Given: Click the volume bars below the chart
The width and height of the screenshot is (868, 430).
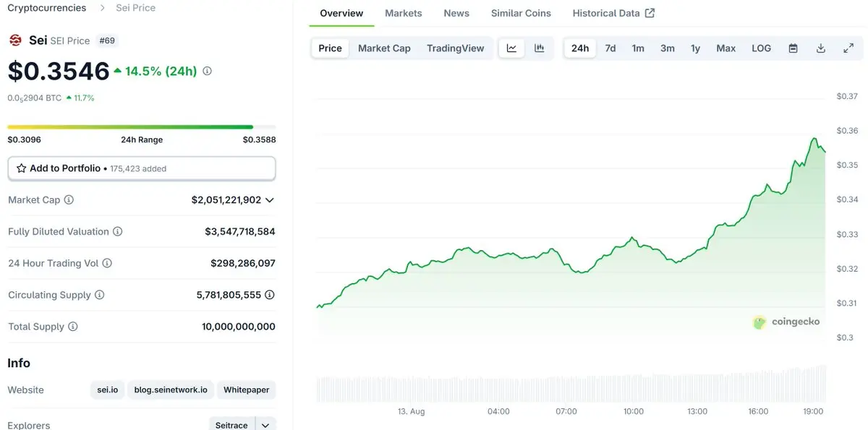Looking at the screenshot, I should tap(571, 384).
